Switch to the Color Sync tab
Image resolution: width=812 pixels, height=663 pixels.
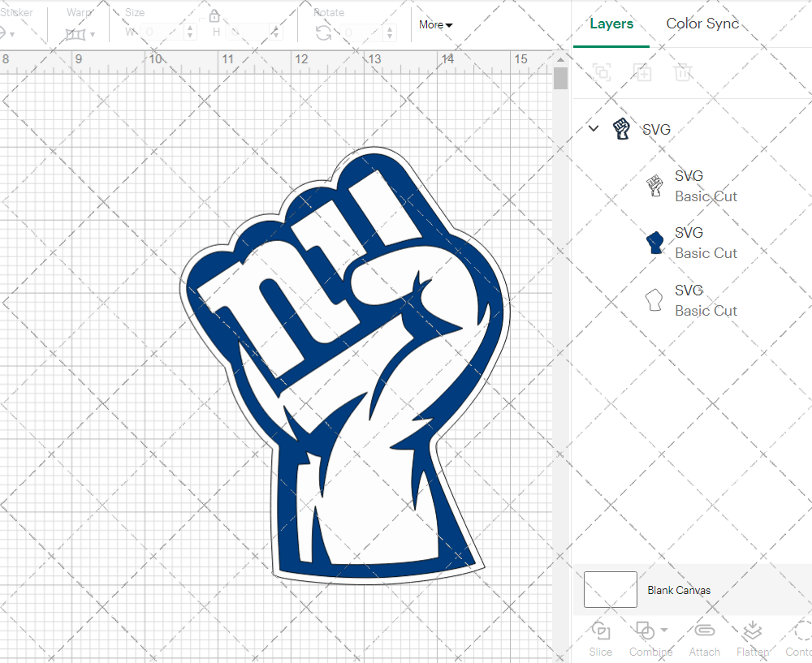tap(702, 24)
